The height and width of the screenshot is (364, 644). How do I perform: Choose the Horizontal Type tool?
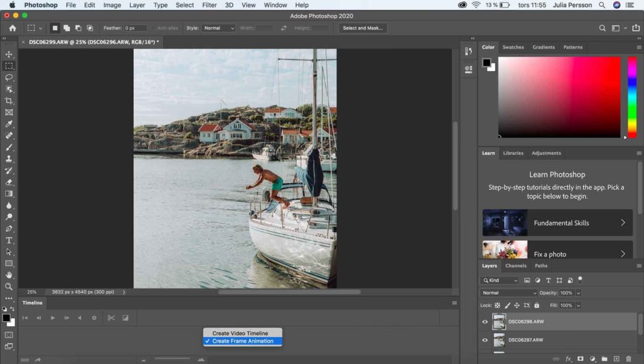click(9, 240)
